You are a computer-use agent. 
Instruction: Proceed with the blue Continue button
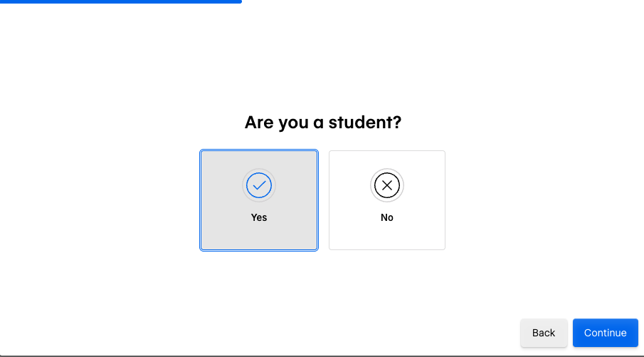(x=606, y=333)
